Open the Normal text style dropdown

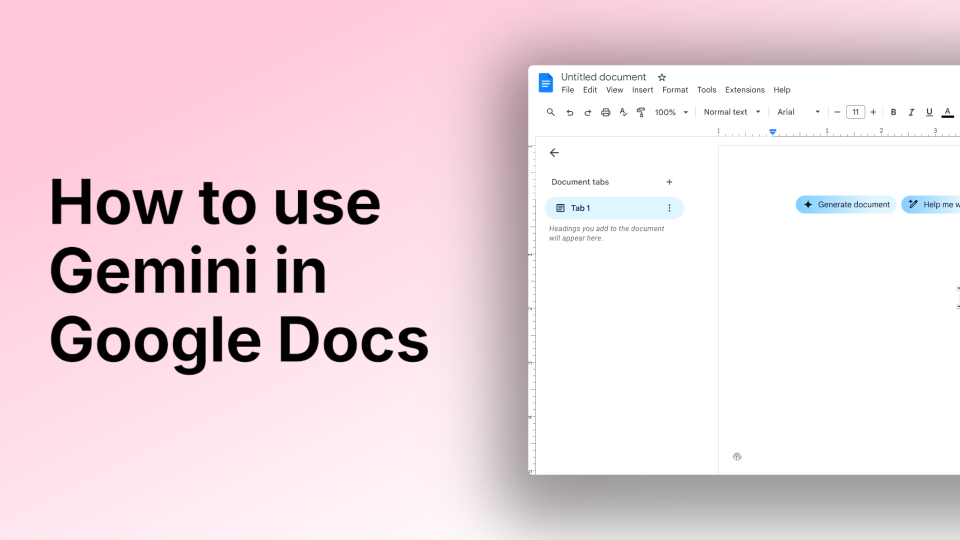click(732, 112)
